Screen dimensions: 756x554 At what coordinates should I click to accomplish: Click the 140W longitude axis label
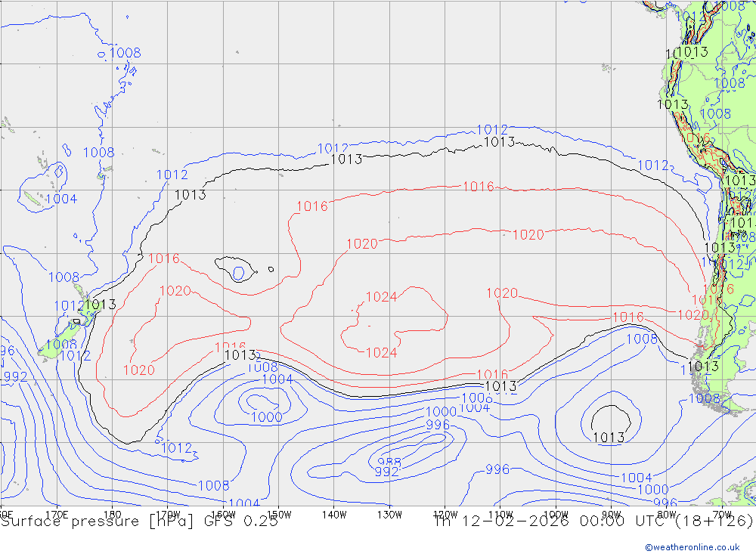point(334,515)
